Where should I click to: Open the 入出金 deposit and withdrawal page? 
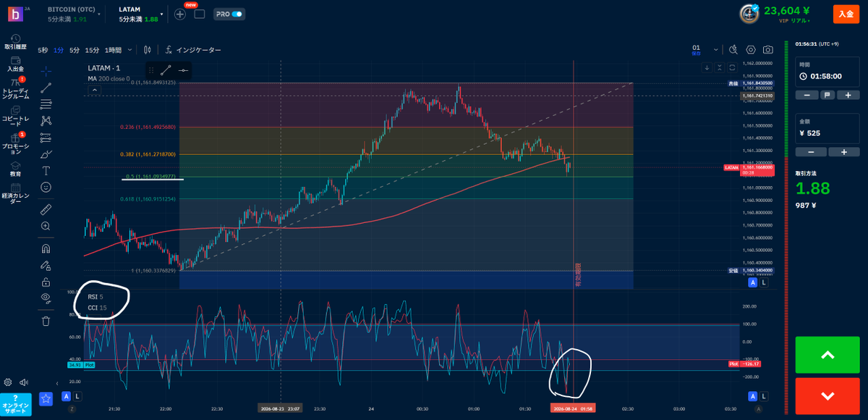(15, 64)
